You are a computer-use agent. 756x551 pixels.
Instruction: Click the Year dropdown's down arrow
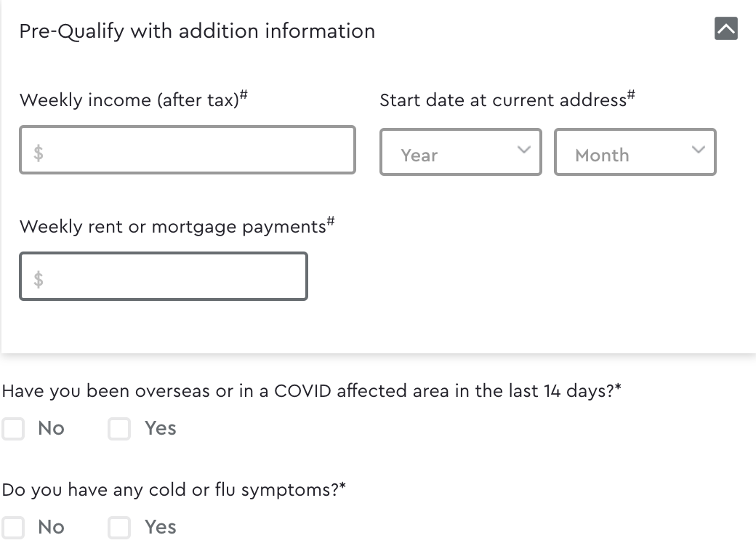click(523, 150)
